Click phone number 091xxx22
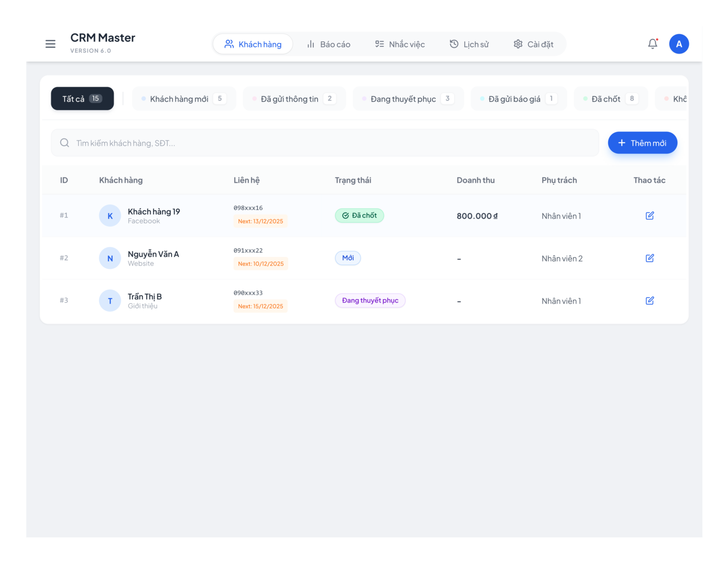This screenshot has width=728, height=563. (248, 250)
